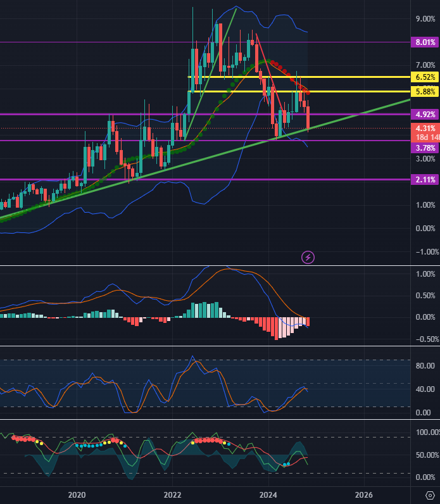The image size is (440, 504).
Task: Click the 2022 label on time axis
Action: tap(173, 495)
